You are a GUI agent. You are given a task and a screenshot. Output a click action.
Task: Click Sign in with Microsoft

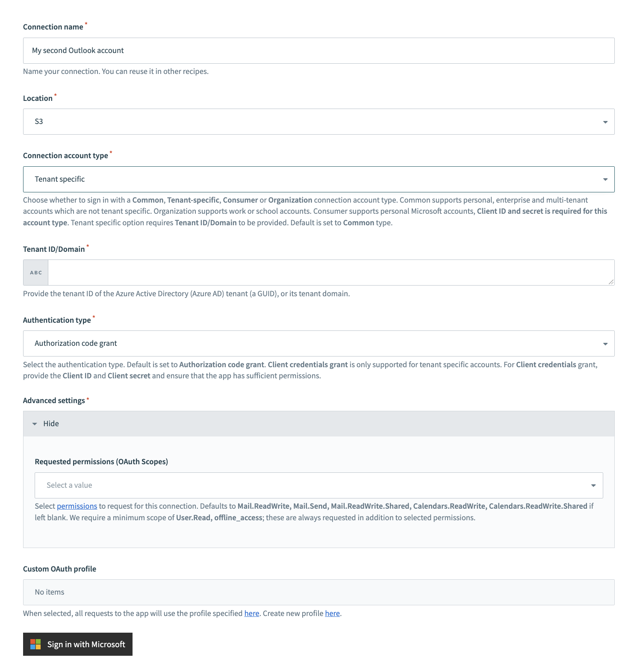(77, 644)
